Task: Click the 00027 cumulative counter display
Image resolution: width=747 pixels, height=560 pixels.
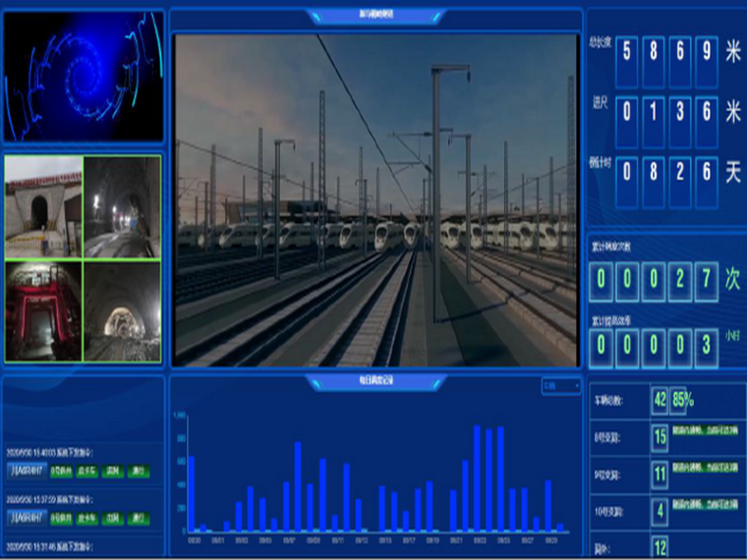Action: point(654,282)
